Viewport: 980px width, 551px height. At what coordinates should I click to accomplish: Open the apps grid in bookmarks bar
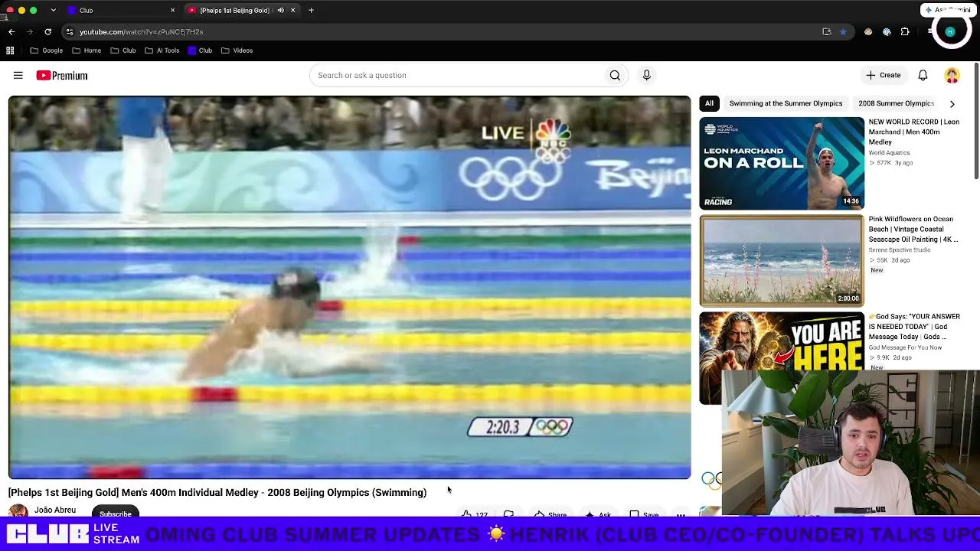(x=10, y=51)
